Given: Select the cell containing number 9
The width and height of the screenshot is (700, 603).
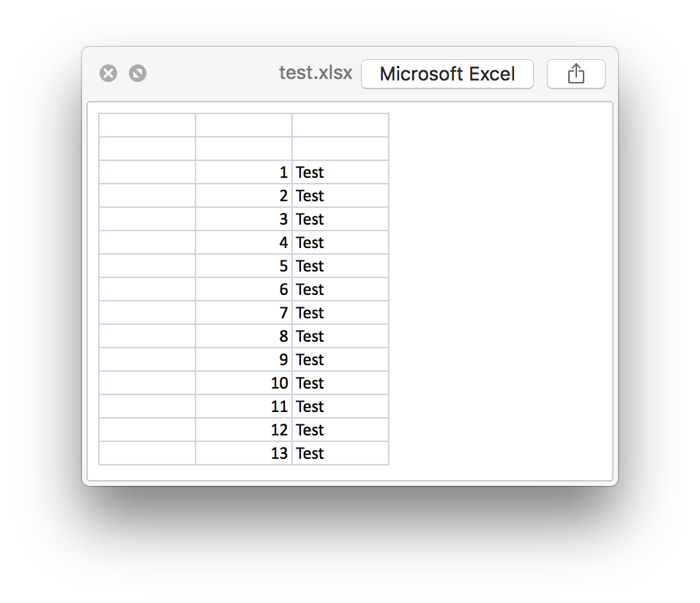Looking at the screenshot, I should 244,360.
